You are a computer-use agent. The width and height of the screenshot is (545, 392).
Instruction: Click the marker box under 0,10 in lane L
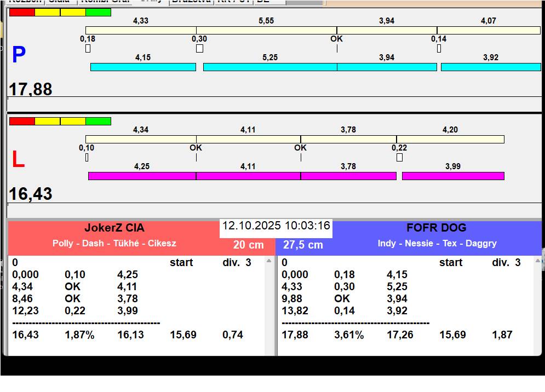(87, 157)
